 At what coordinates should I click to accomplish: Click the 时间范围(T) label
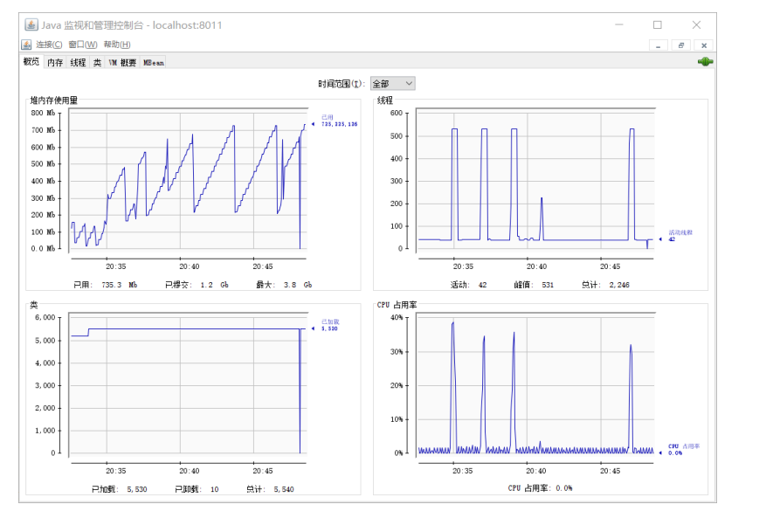coord(342,84)
